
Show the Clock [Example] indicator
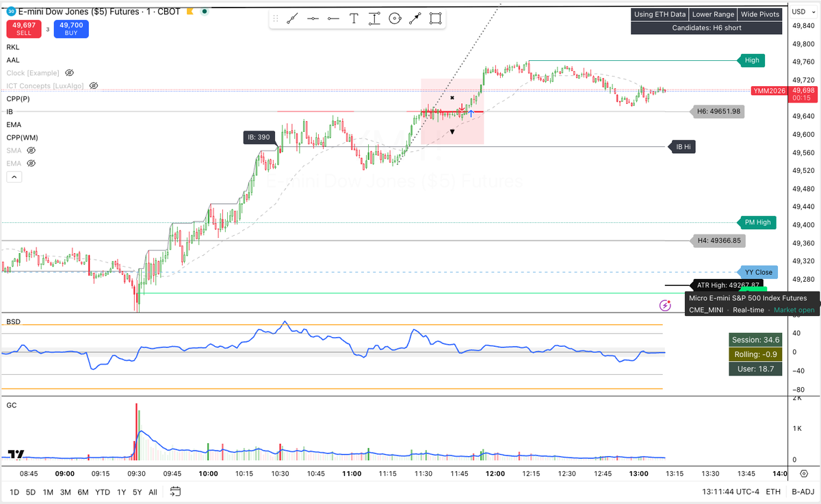pos(69,72)
